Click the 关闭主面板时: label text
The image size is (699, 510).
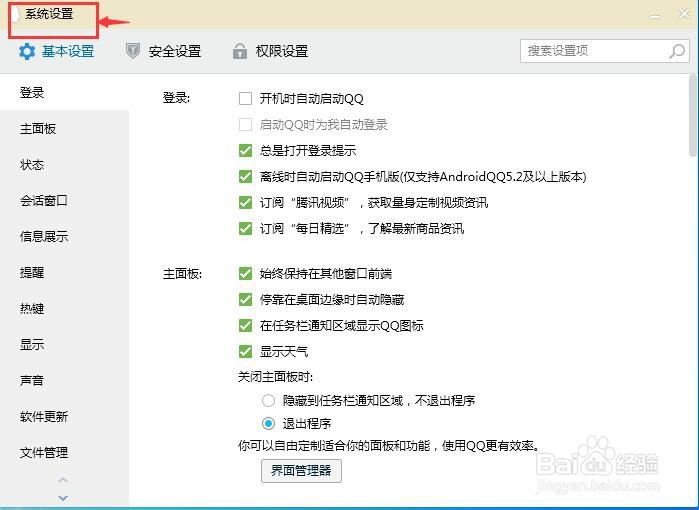click(275, 377)
